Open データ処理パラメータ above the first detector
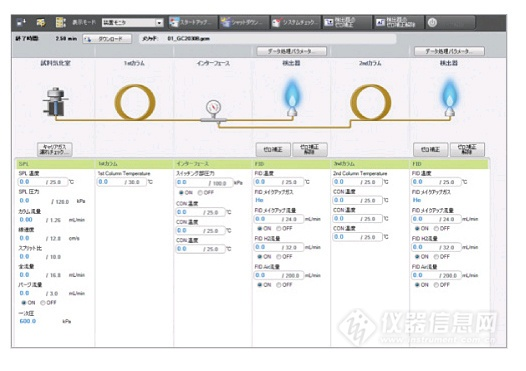 292,51
